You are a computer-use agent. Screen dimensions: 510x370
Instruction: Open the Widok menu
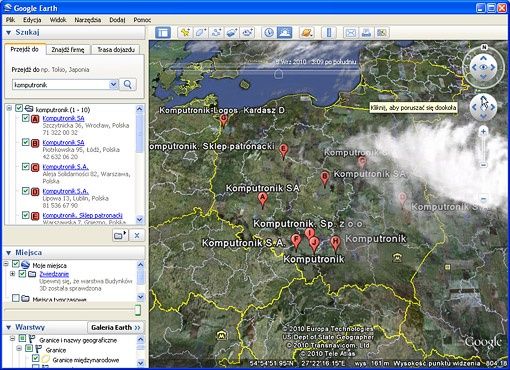coord(58,20)
